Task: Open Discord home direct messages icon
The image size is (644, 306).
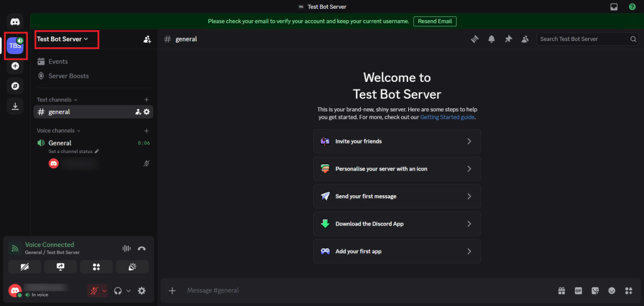Action: pos(15,21)
